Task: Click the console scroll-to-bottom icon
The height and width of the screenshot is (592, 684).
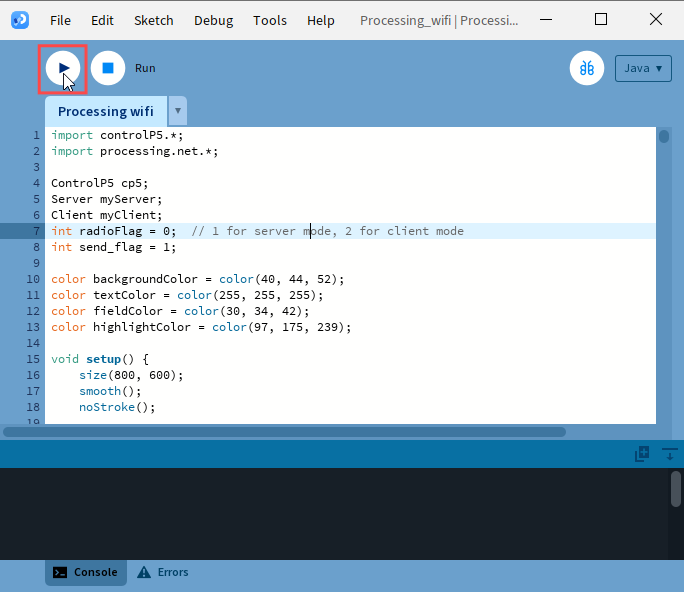Action: tap(670, 454)
